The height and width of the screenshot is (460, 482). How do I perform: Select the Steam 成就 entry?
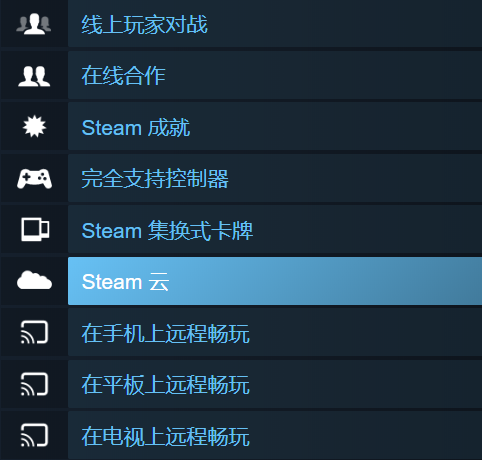[136, 127]
